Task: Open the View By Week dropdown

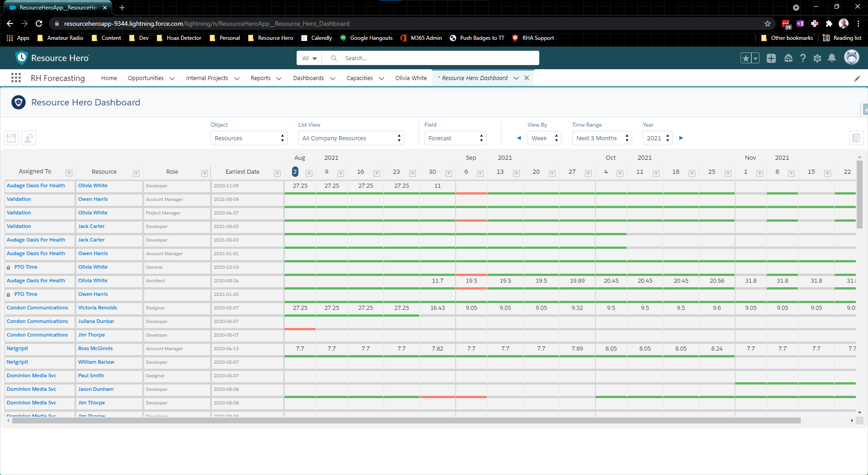Action: (544, 138)
